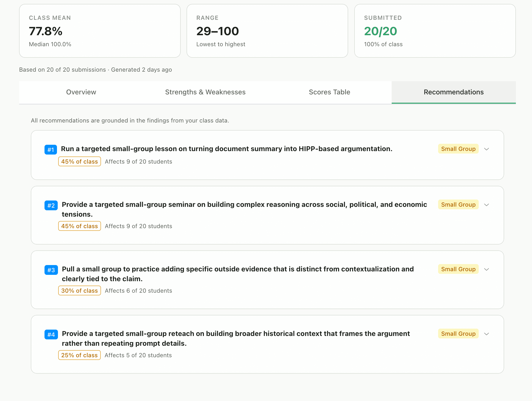
Task: Click the #1 recommendation number badge
Action: tap(51, 149)
